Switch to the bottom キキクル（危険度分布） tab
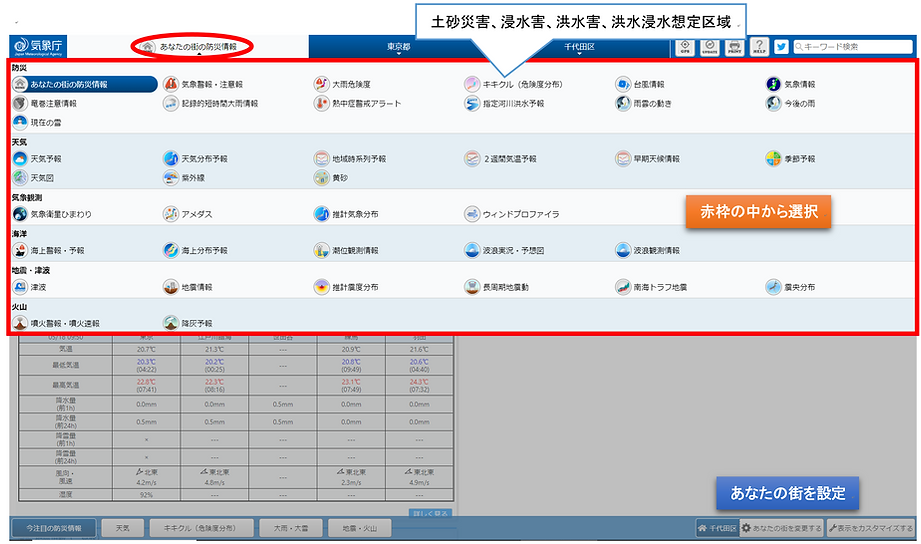Screen dimensions: 921x544 pos(201,528)
